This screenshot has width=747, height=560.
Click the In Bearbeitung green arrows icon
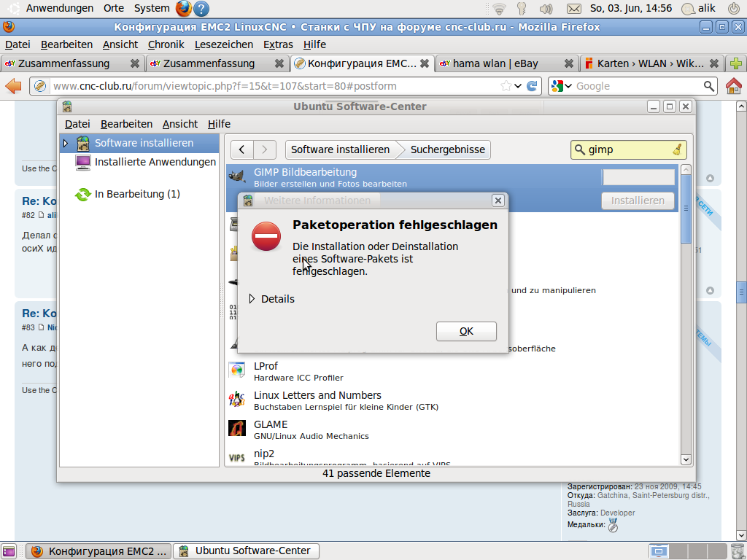coord(83,194)
